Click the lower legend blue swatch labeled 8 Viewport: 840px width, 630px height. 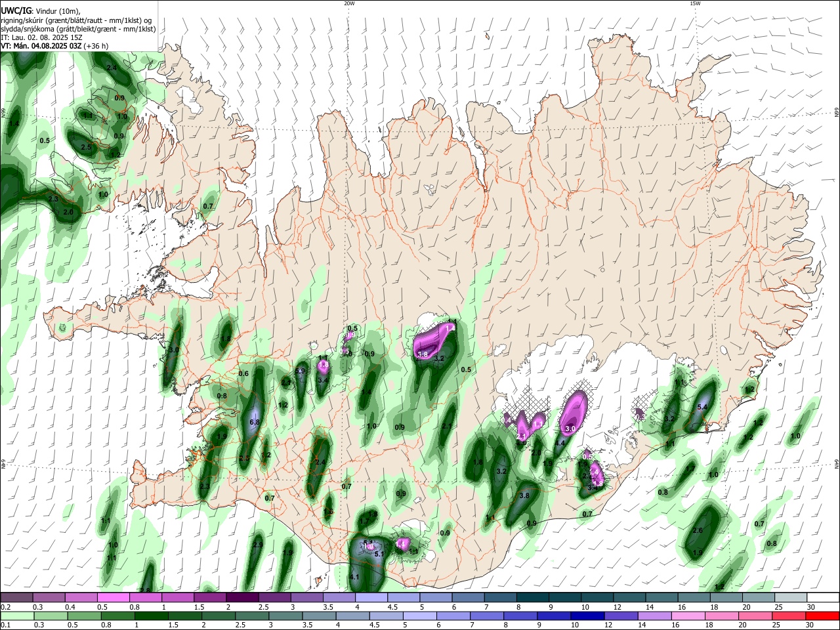520,616
